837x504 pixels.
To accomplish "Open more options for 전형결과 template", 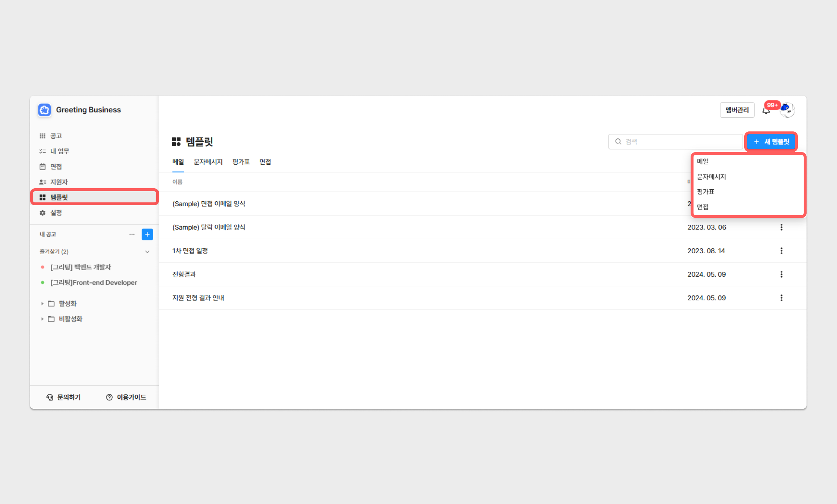I will pyautogui.click(x=781, y=274).
